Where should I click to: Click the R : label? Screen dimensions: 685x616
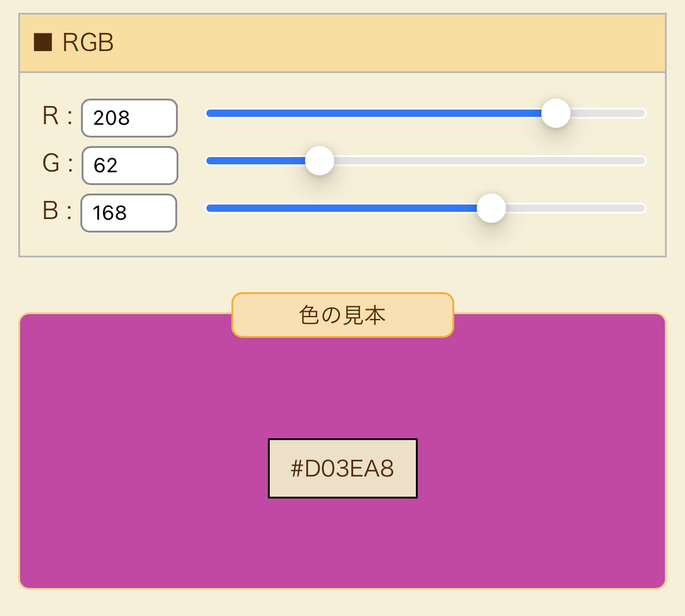point(57,117)
